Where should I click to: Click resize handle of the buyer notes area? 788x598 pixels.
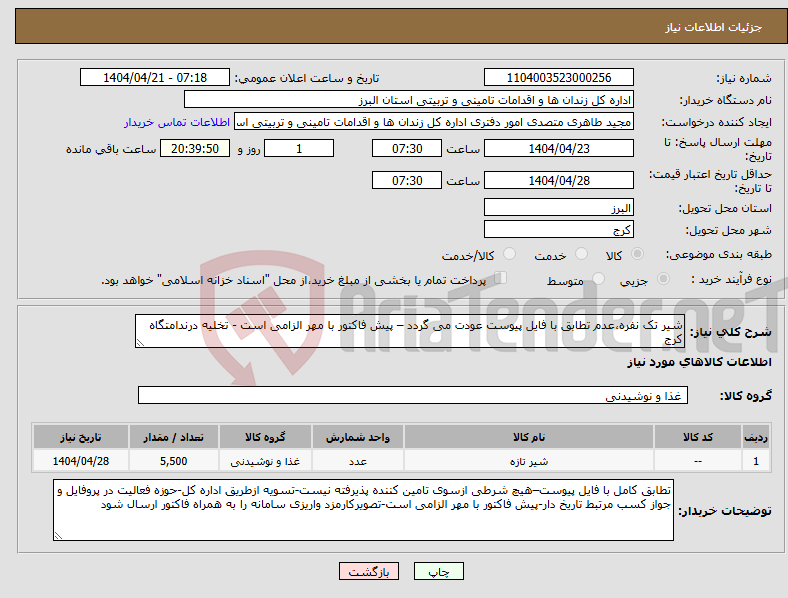coord(58,536)
